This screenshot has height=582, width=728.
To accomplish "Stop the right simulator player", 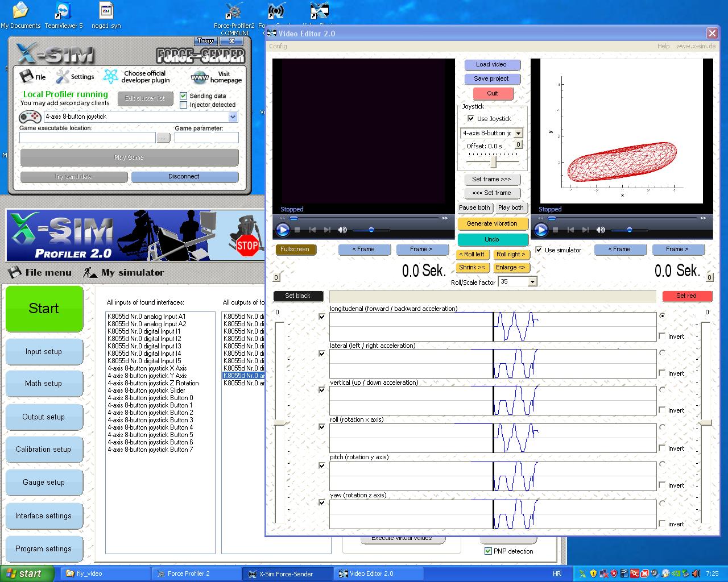I will [x=556, y=230].
